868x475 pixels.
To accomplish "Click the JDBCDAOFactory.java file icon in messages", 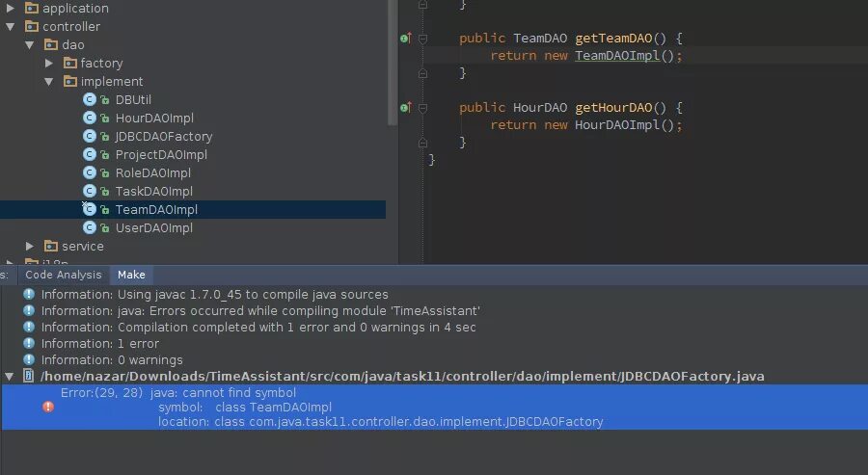I will 28,376.
